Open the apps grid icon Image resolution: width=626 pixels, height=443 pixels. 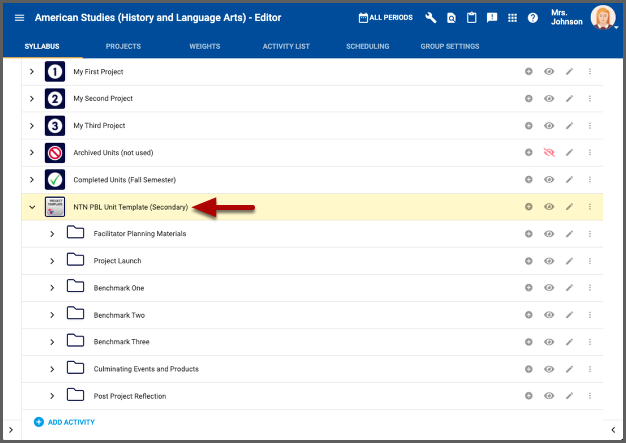point(513,18)
